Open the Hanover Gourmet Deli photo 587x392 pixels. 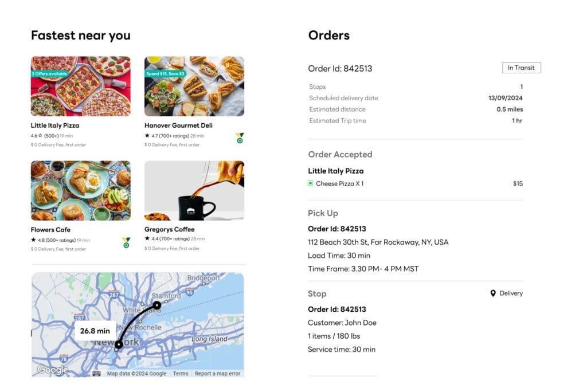click(194, 86)
